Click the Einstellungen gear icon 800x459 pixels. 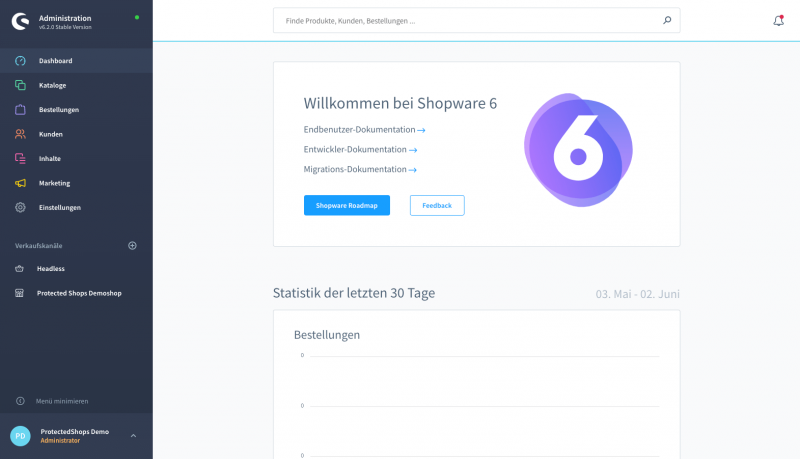click(20, 208)
